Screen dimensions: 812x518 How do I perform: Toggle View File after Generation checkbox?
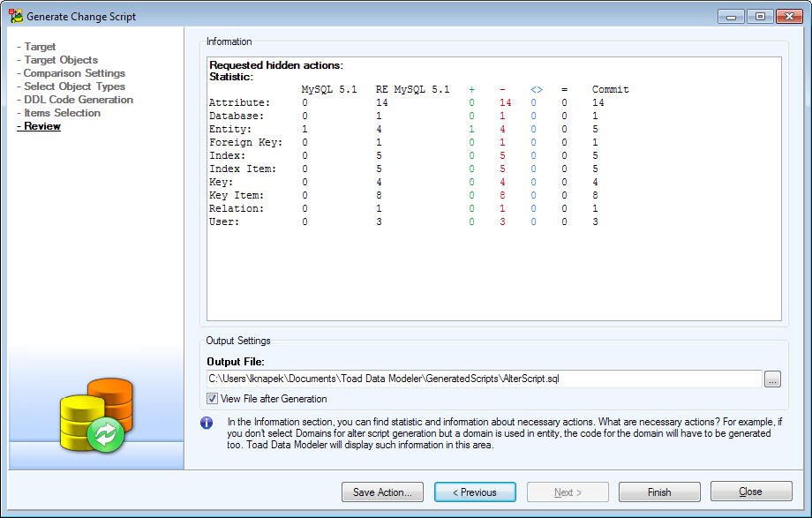point(213,398)
